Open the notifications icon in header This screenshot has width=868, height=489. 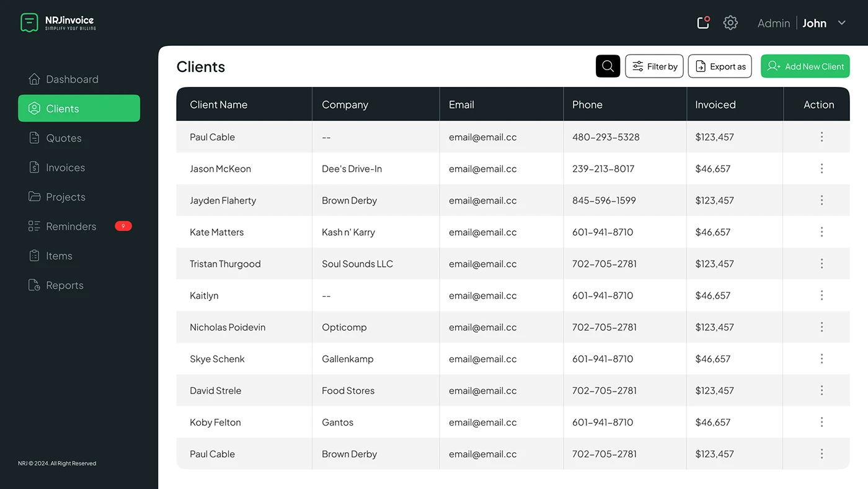point(703,23)
